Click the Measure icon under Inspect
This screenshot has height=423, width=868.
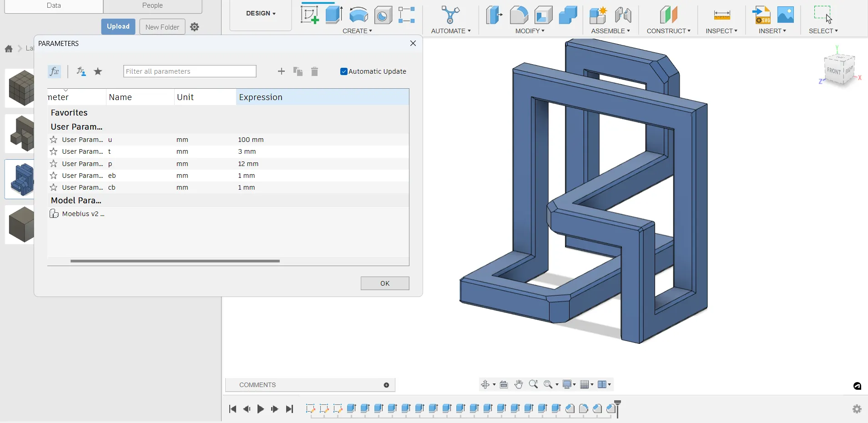722,15
